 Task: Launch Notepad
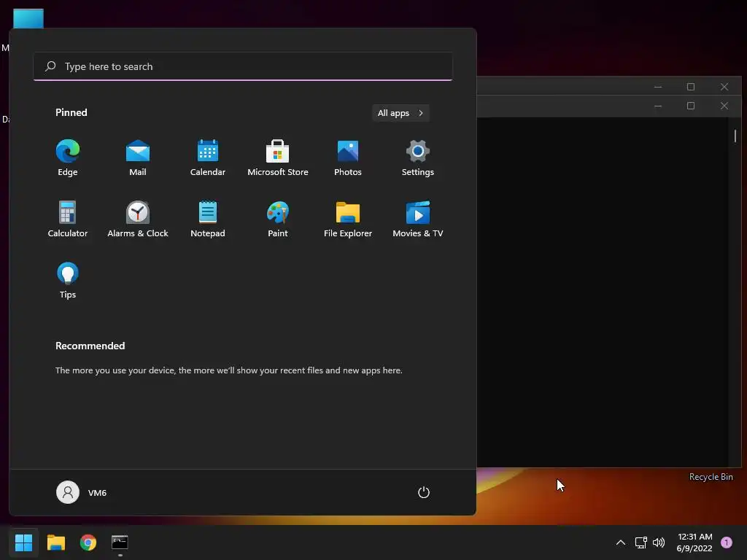point(208,219)
